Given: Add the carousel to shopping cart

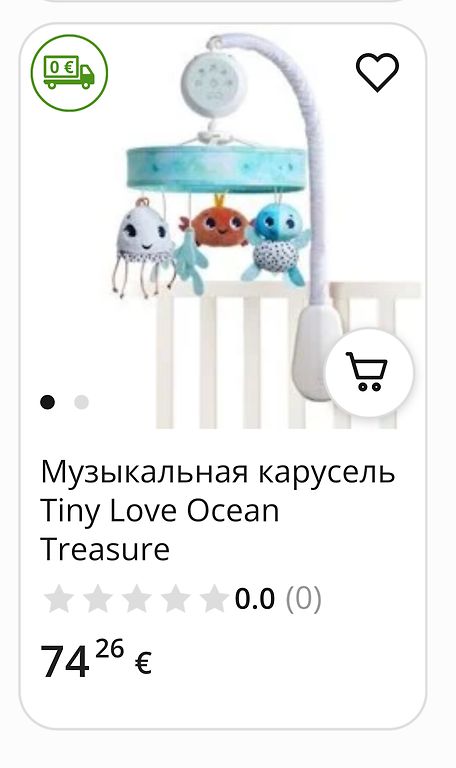Looking at the screenshot, I should (369, 372).
